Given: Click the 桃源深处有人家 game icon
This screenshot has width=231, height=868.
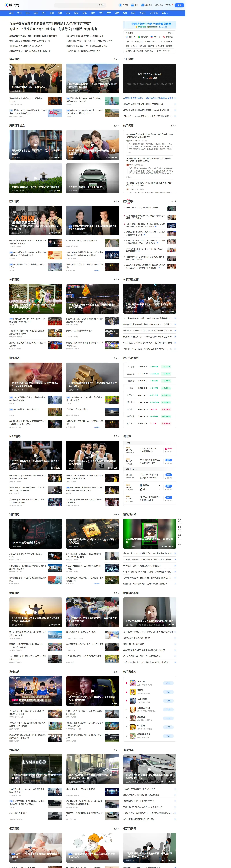Looking at the screenshot, I should (x=133, y=736).
